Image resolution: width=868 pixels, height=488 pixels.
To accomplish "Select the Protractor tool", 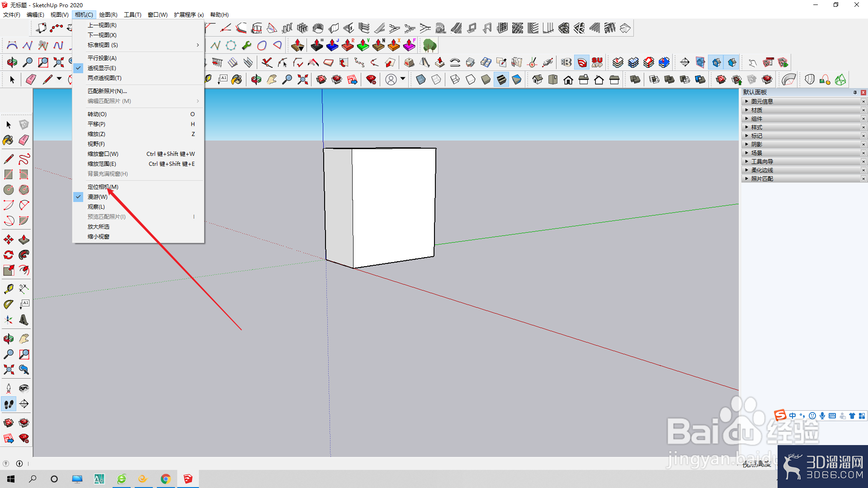I will click(9, 305).
